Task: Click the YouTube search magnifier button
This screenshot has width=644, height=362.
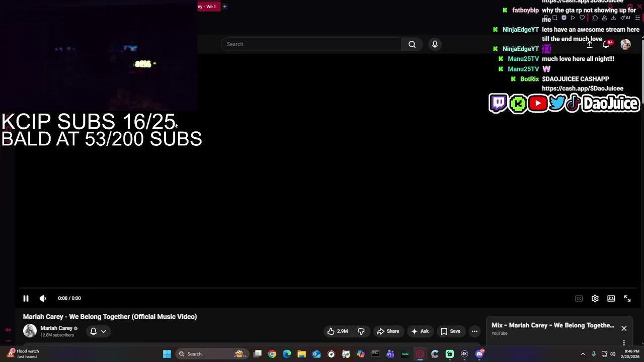Action: [x=412, y=44]
